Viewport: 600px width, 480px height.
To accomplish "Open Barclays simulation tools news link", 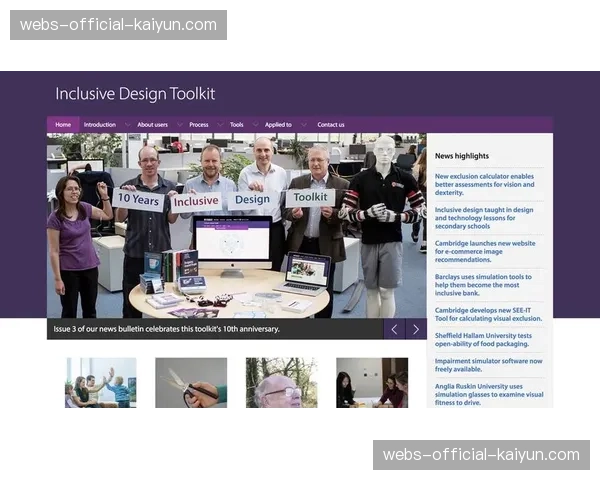I will (x=484, y=285).
